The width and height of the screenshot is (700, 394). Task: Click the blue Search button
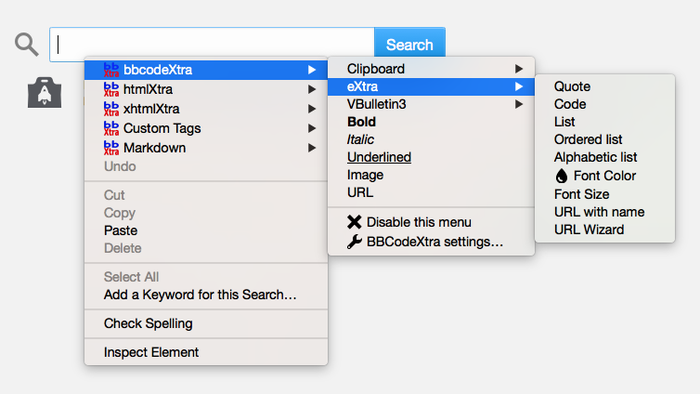409,45
